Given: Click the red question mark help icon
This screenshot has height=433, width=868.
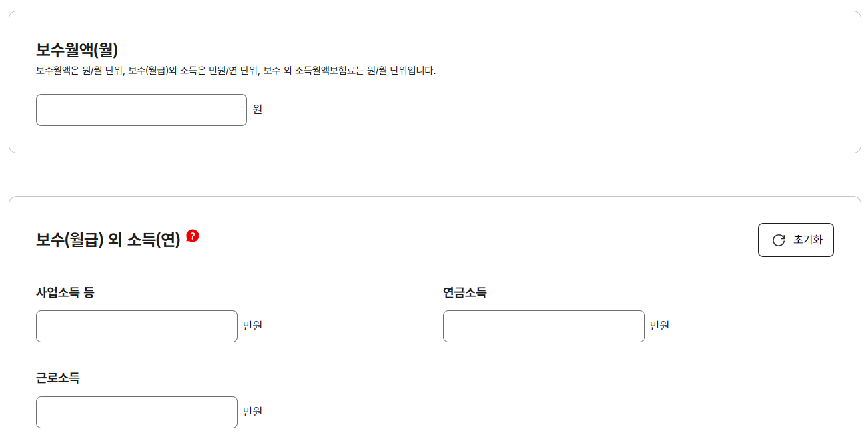Looking at the screenshot, I should 193,234.
